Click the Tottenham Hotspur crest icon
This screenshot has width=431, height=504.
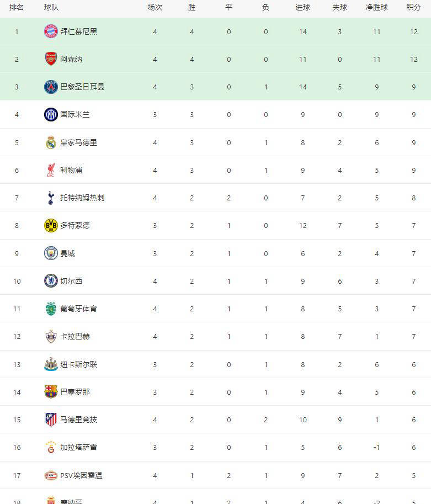(51, 198)
